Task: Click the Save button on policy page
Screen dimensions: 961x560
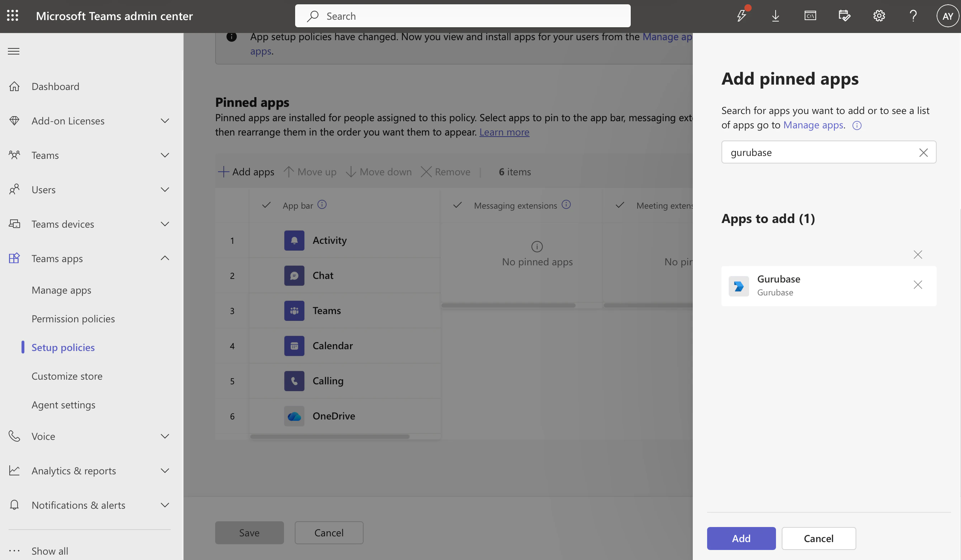Action: (x=250, y=532)
